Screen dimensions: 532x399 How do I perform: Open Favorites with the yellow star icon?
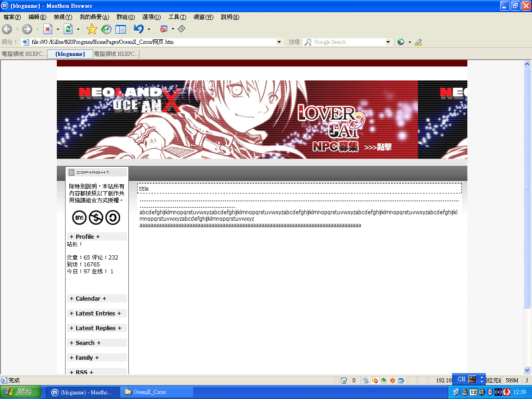pos(91,29)
